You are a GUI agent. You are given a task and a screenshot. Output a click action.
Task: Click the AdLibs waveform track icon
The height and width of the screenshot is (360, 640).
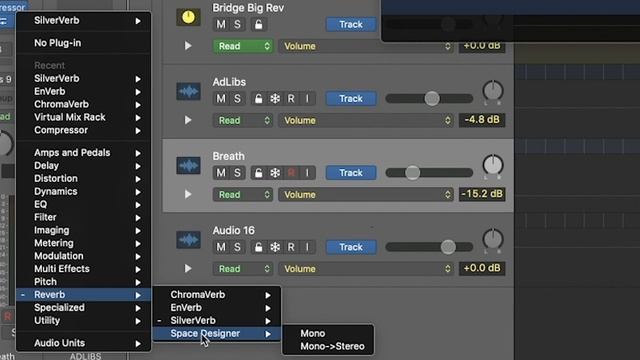[188, 91]
